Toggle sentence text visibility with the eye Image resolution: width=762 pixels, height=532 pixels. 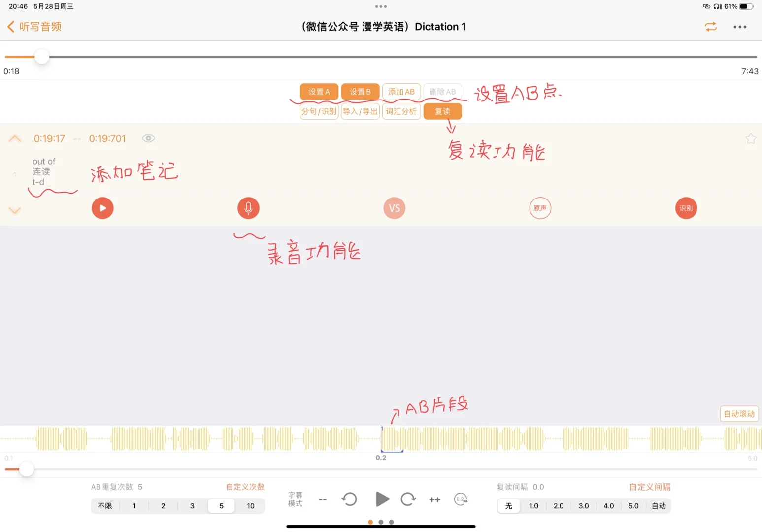point(148,138)
